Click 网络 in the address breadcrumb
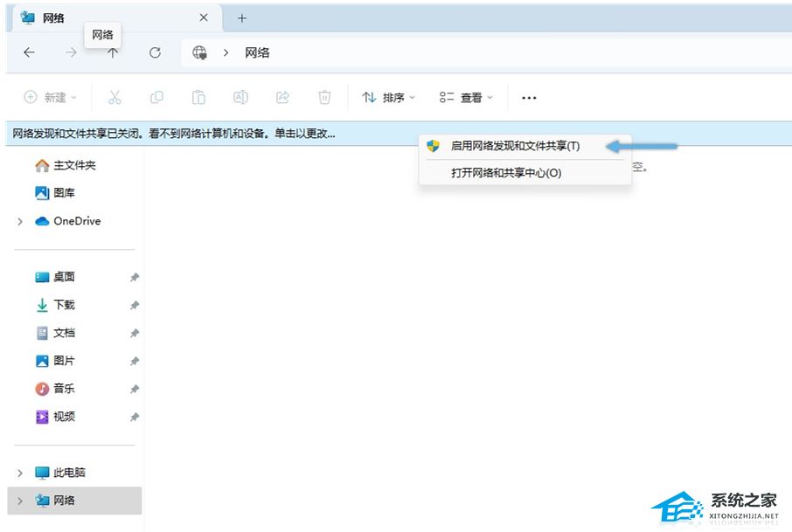Screen dimensions: 792x532 click(257, 52)
